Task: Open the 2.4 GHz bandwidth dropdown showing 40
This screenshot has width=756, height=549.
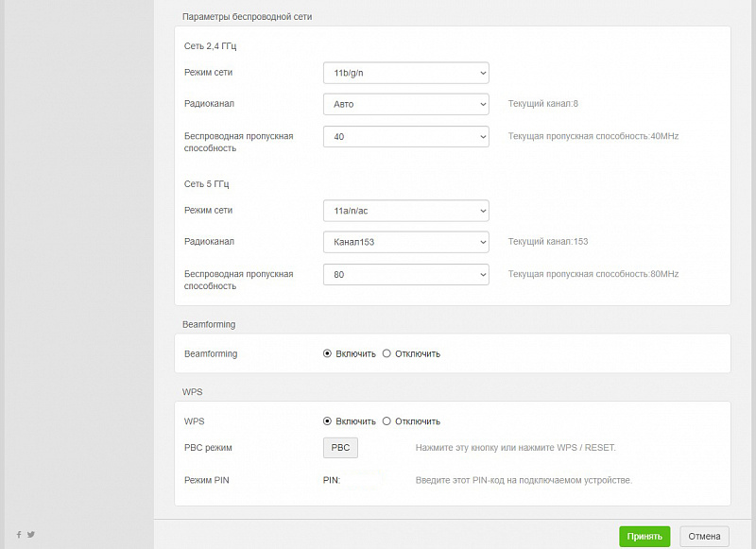Action: (x=405, y=137)
